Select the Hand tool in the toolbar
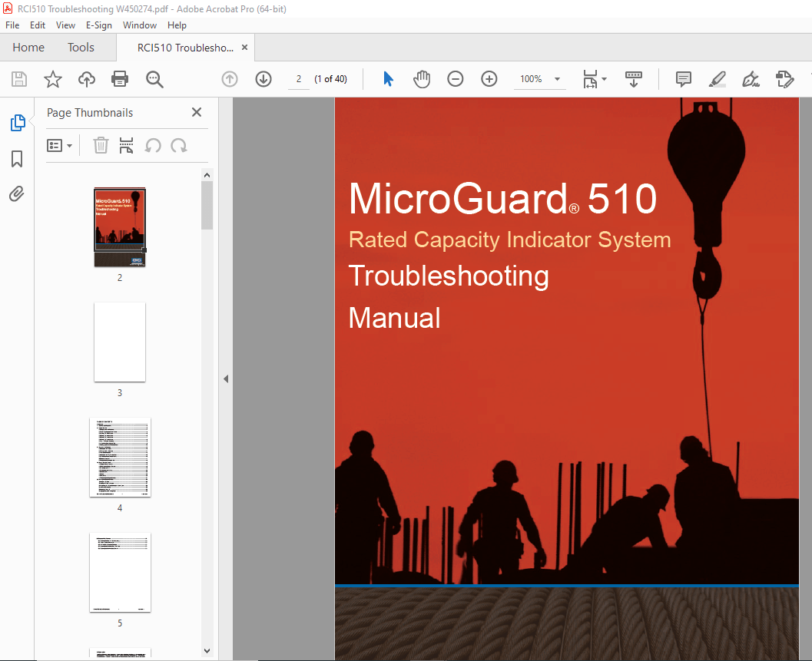 pos(422,79)
